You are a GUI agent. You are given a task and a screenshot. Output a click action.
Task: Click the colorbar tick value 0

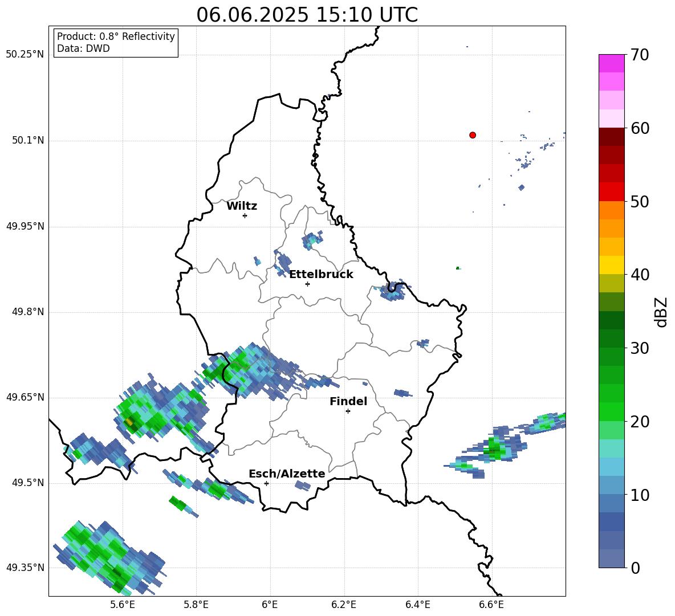(x=636, y=568)
